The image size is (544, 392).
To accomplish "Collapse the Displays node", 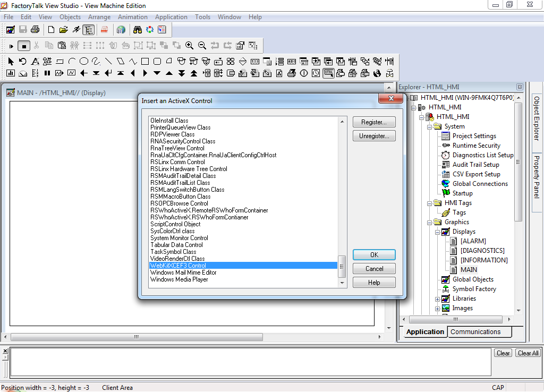I will (437, 232).
